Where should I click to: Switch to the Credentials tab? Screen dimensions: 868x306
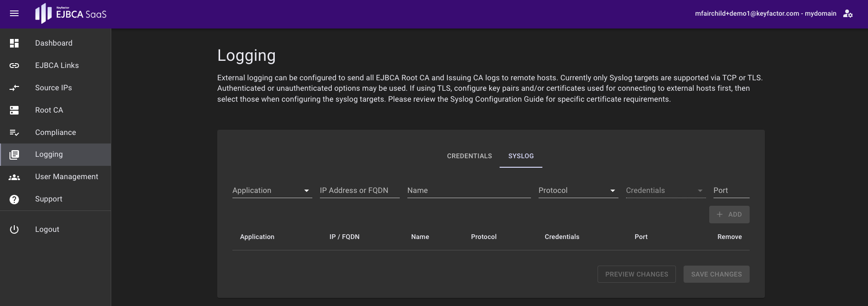[x=469, y=156]
